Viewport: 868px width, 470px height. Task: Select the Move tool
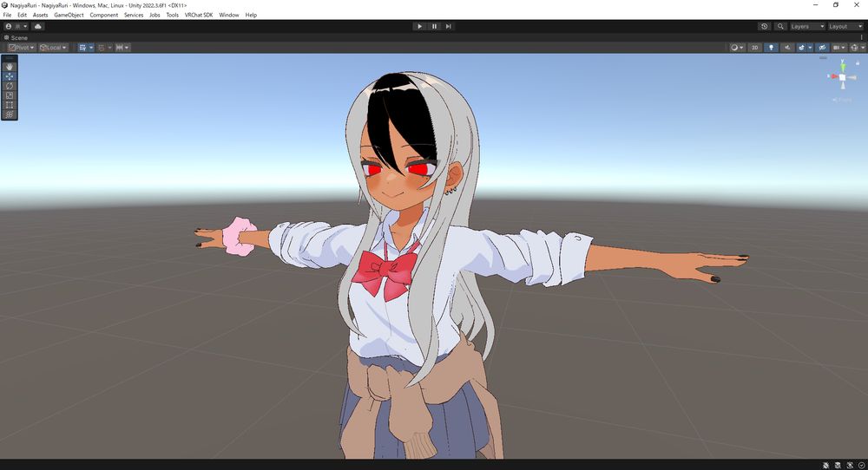click(10, 76)
